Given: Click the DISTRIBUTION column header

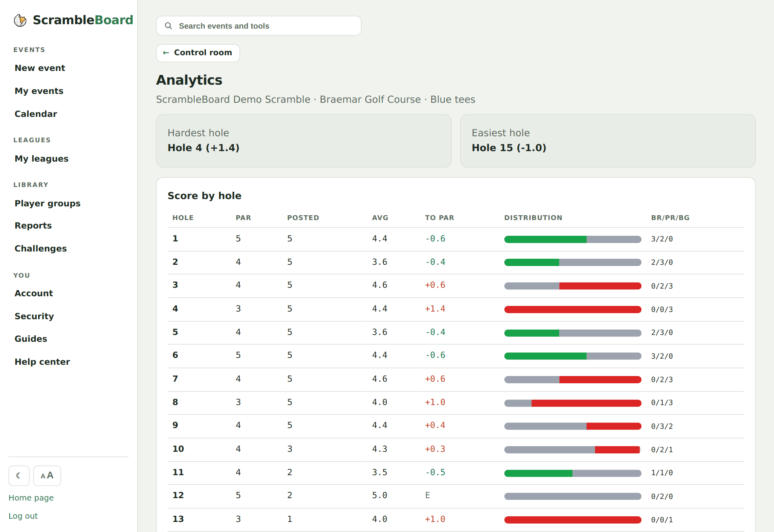Looking at the screenshot, I should click(x=533, y=218).
